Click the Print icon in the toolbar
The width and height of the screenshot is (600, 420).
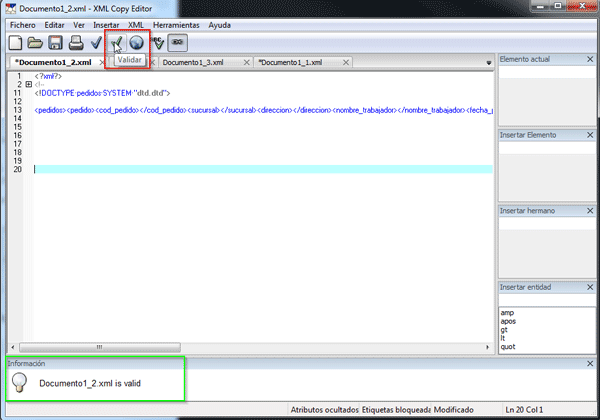tap(75, 43)
